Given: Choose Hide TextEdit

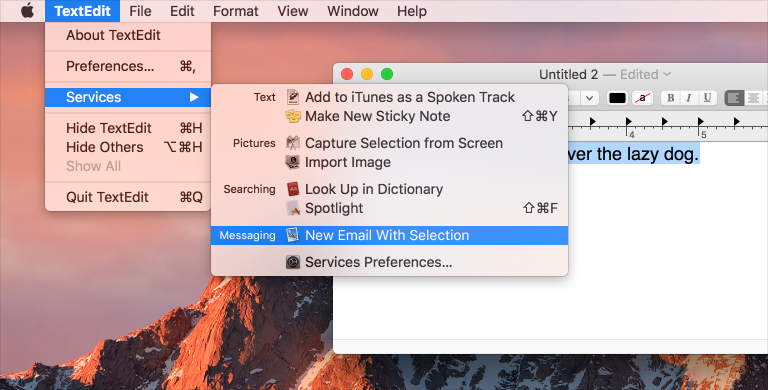Looking at the screenshot, I should point(128,128).
